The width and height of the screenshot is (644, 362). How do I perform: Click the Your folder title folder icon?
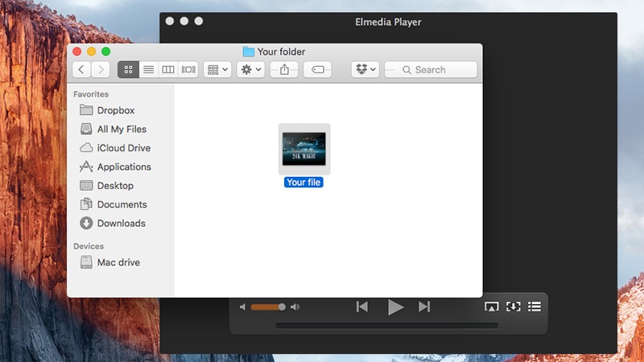[x=248, y=51]
